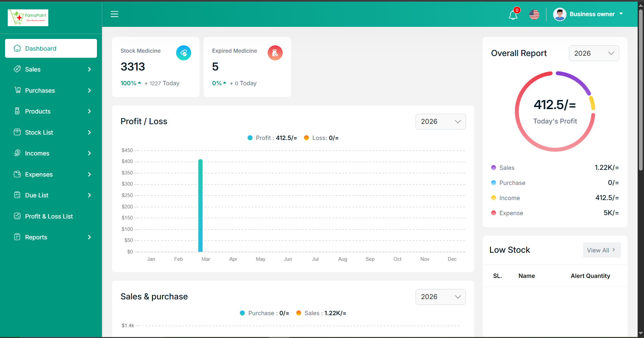
Task: Click the purple Sales legend swatch
Action: pyautogui.click(x=493, y=167)
